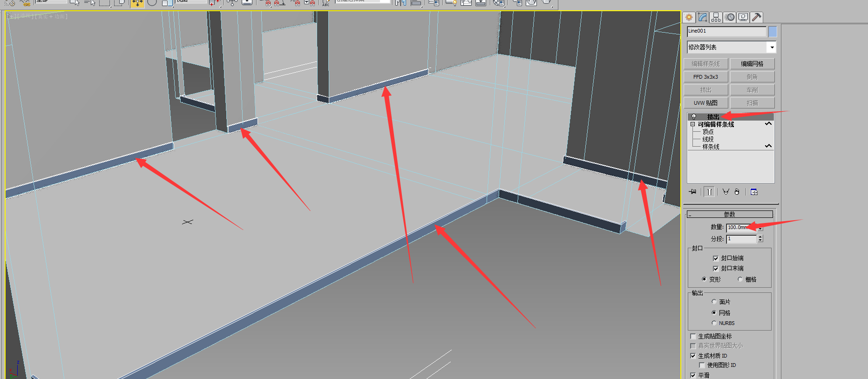
Task: Click the UVW 贴图 button
Action: (x=705, y=103)
